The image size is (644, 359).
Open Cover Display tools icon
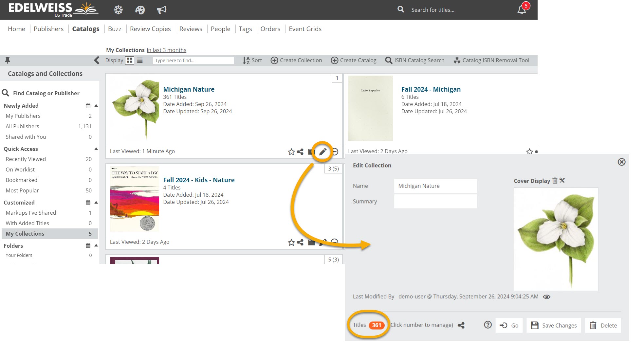click(562, 181)
